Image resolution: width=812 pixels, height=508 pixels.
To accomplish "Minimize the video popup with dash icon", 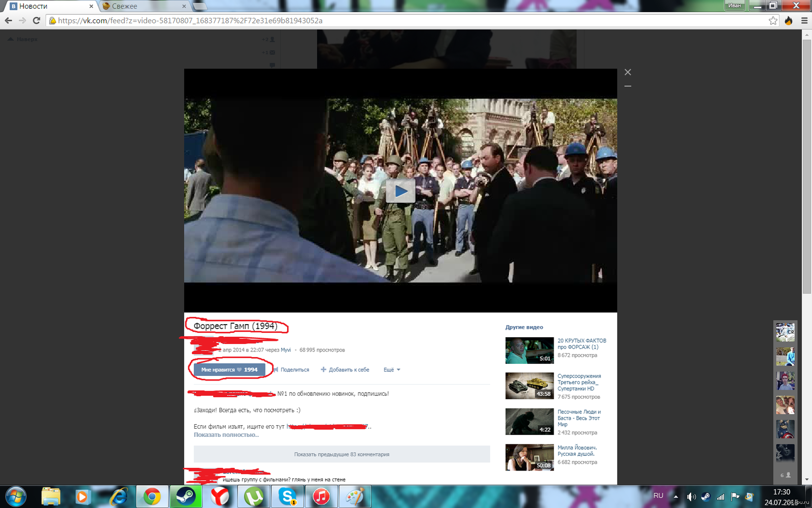I will 628,86.
